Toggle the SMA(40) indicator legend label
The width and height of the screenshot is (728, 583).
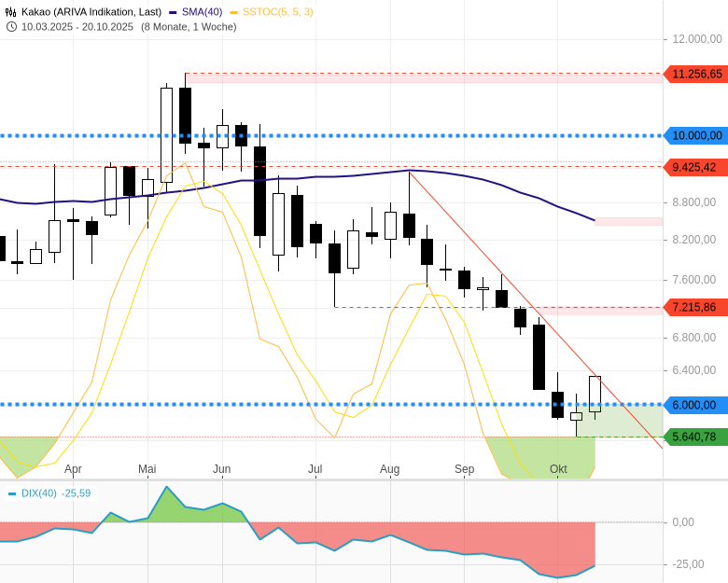[201, 12]
